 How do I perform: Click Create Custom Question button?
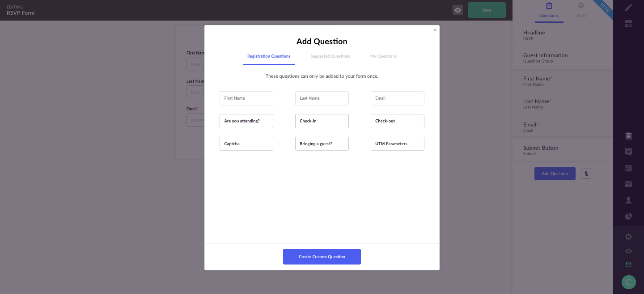pyautogui.click(x=322, y=256)
